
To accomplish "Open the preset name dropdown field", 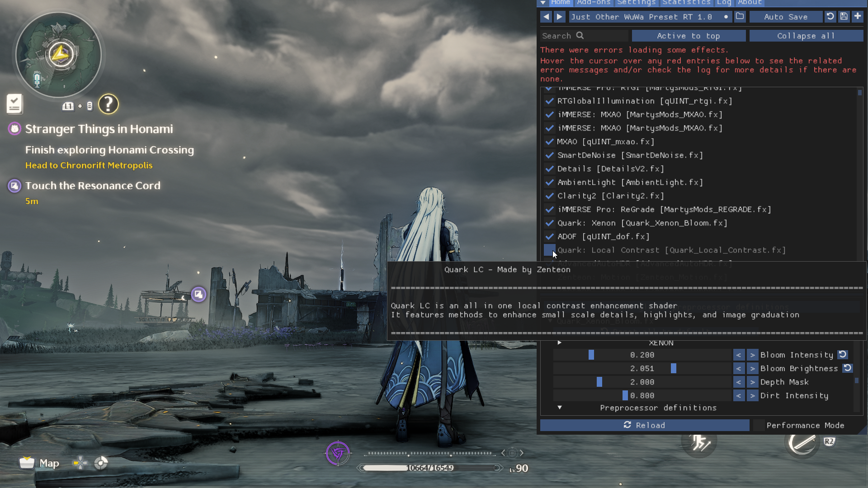I will 650,17.
